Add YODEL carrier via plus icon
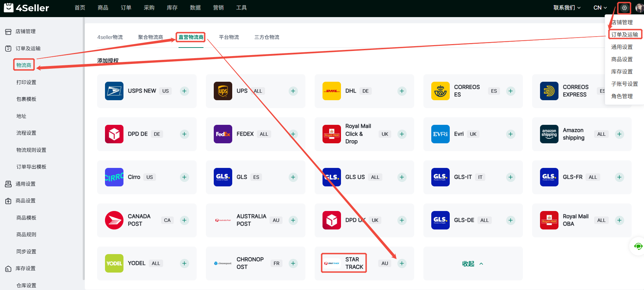 pyautogui.click(x=184, y=263)
